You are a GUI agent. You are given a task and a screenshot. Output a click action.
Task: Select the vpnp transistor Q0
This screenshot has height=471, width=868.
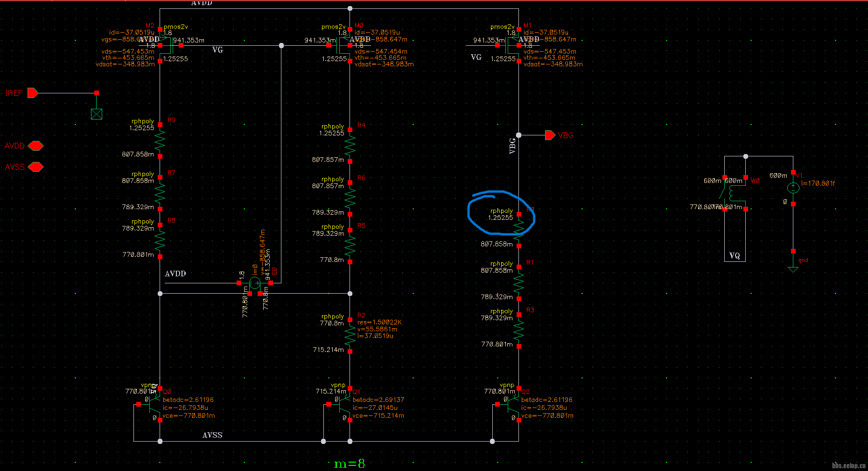(x=154, y=404)
